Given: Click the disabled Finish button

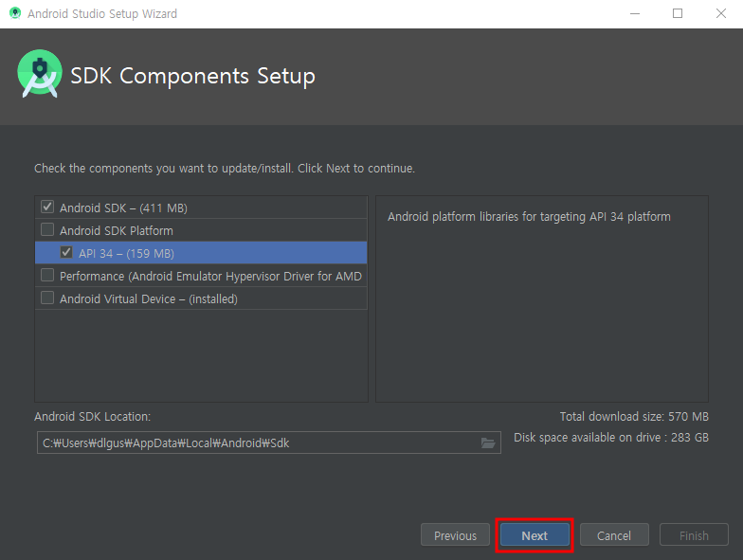Looking at the screenshot, I should tap(694, 535).
